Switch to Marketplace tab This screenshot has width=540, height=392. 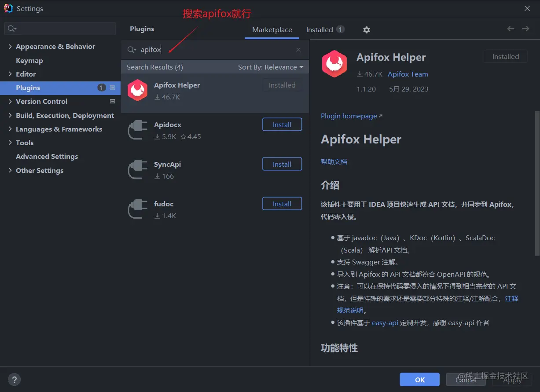(x=272, y=30)
